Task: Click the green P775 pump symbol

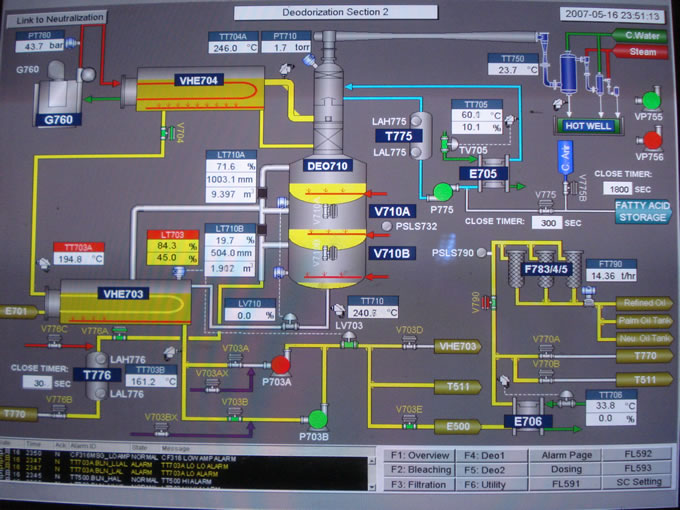Action: point(440,192)
